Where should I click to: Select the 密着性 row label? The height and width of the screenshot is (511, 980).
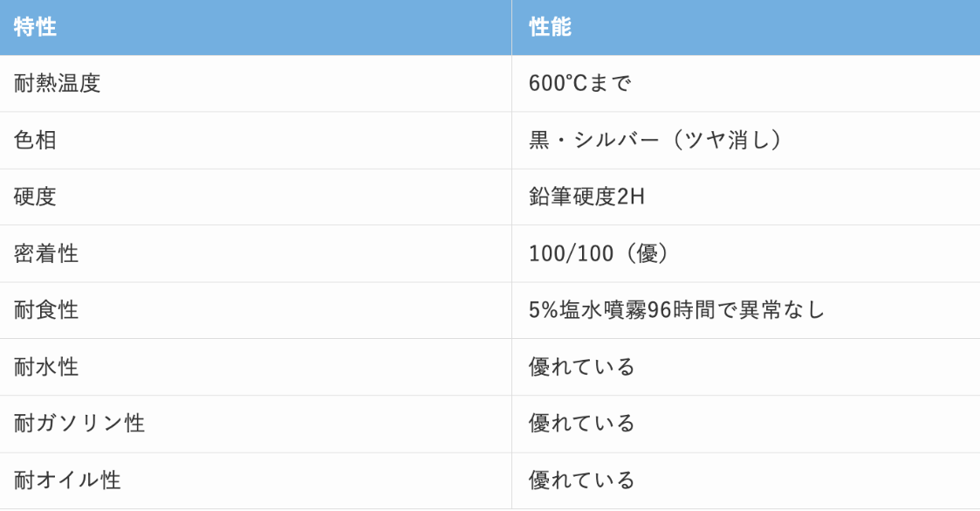[46, 254]
